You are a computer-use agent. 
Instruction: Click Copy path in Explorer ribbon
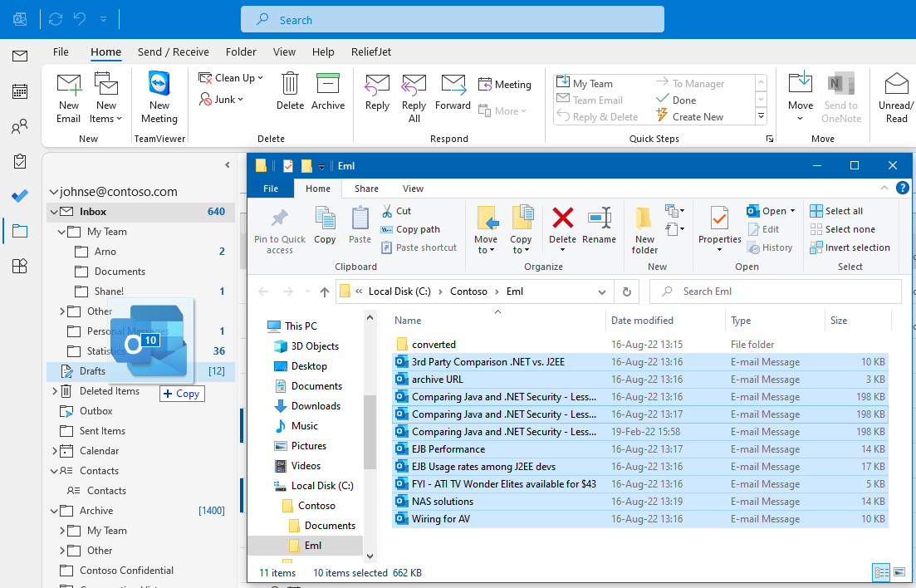[x=410, y=229]
